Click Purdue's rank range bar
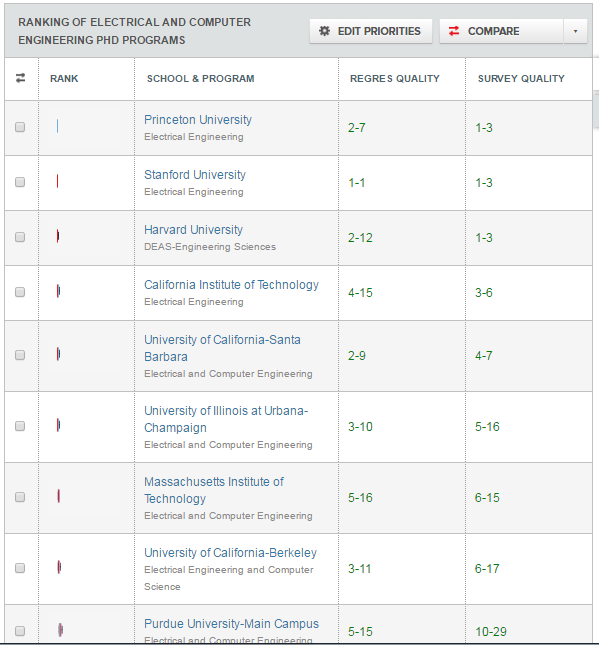The height and width of the screenshot is (645, 599). [x=60, y=630]
